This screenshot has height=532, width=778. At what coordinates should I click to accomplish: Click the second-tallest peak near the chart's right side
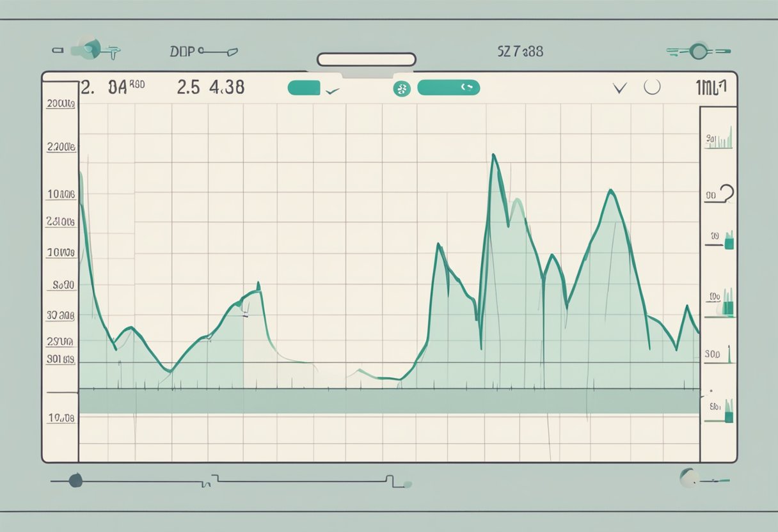coord(611,191)
